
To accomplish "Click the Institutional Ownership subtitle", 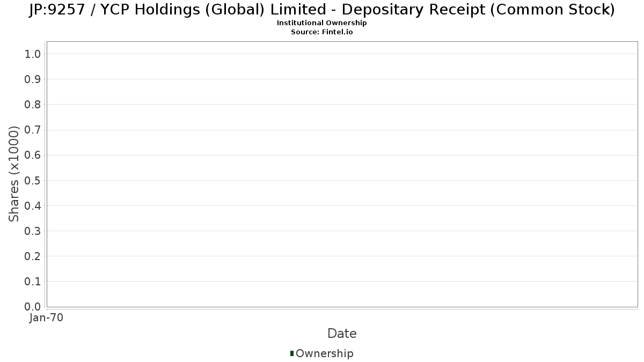I will click(322, 23).
